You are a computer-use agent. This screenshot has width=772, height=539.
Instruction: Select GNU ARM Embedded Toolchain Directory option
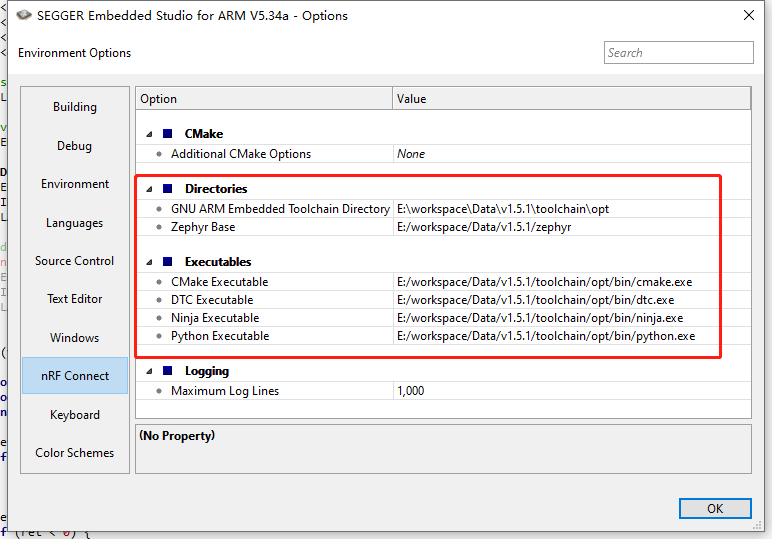tap(280, 209)
